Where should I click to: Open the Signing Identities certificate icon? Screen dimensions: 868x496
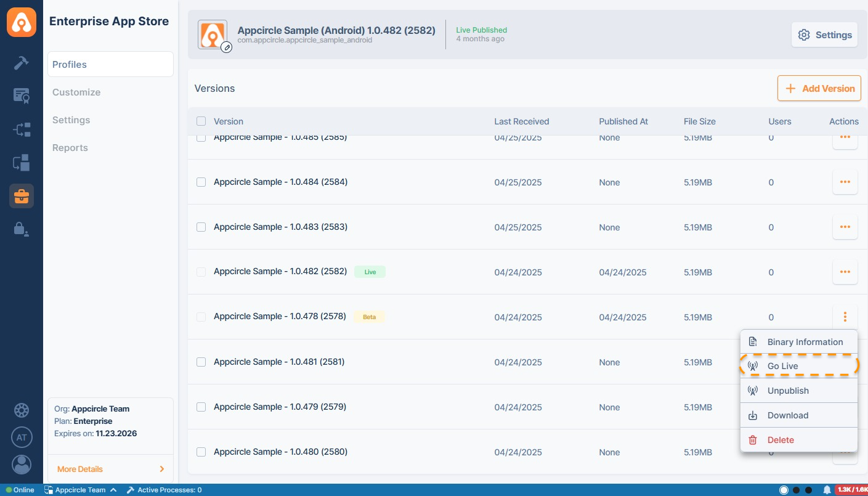pos(22,96)
